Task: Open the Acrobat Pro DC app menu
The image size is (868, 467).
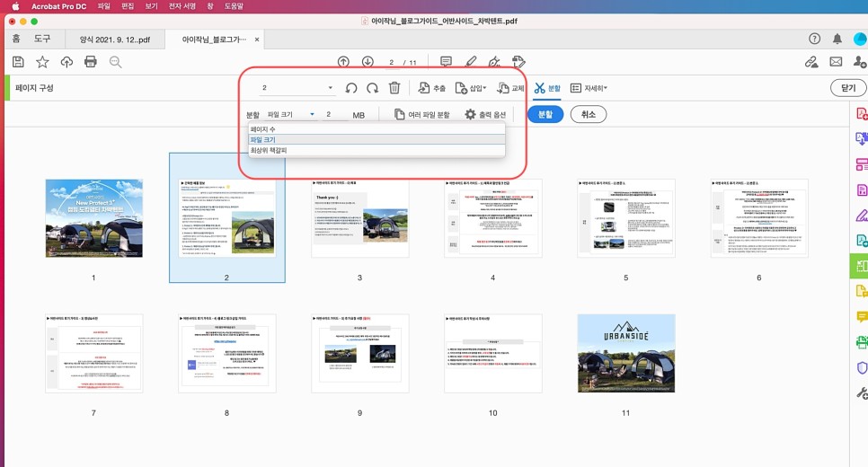Action: tap(58, 6)
